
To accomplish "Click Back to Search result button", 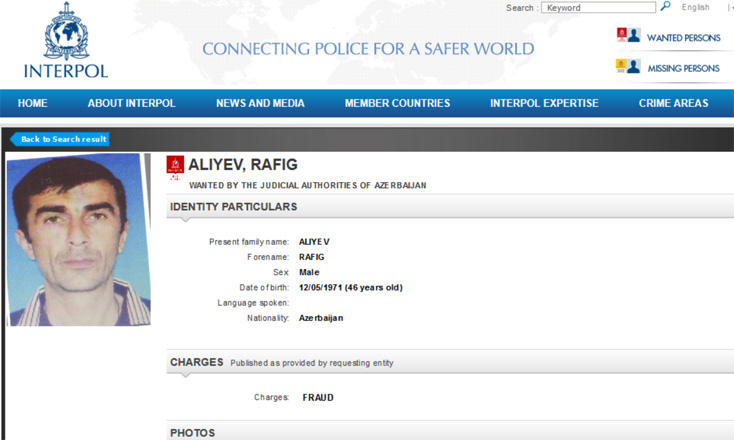I will pos(60,139).
